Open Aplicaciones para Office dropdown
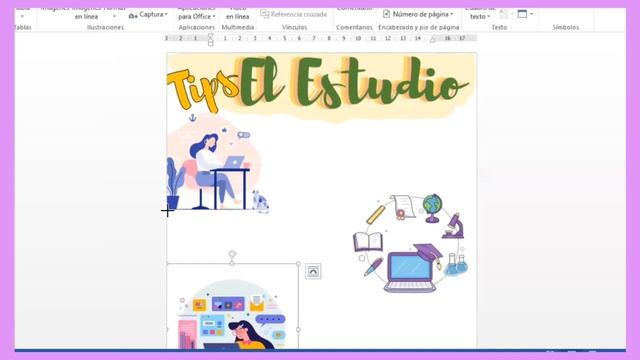 (197, 14)
